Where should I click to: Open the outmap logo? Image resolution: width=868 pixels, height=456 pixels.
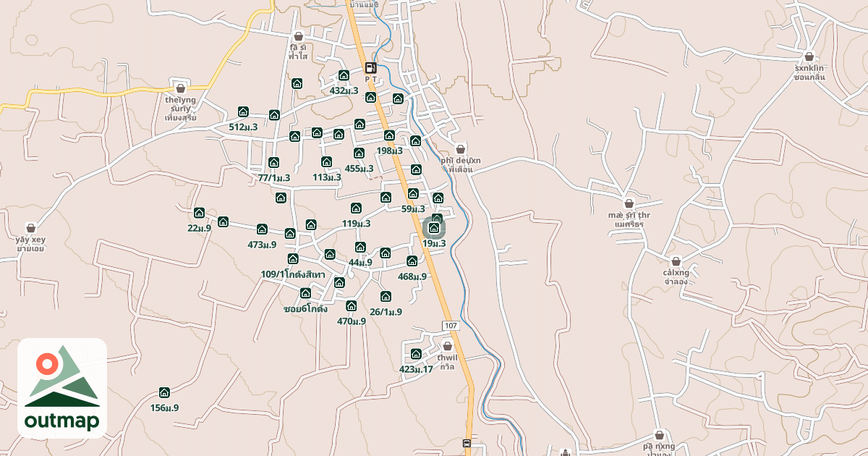point(62,389)
